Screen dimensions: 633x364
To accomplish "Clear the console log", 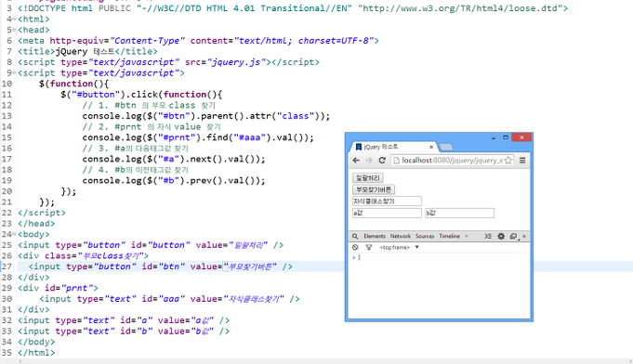I will coord(355,247).
